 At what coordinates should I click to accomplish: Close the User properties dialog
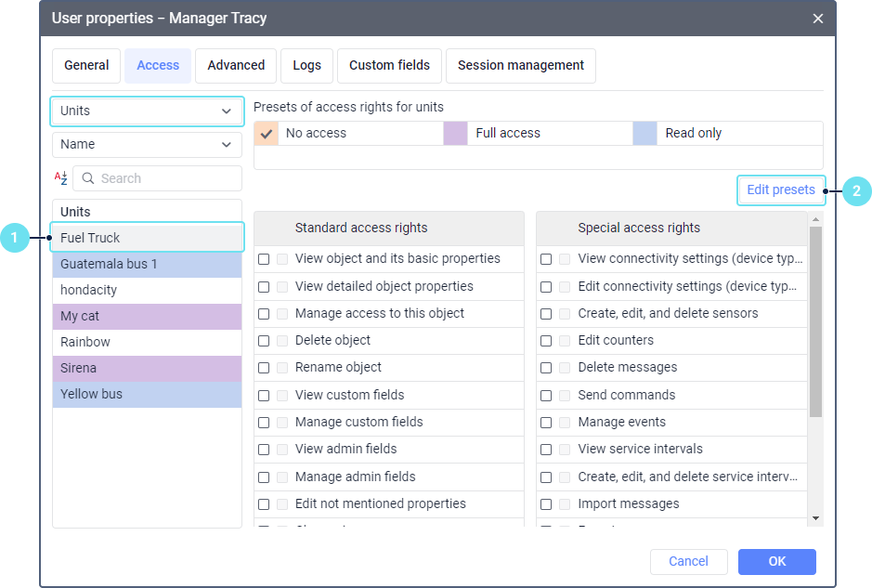point(817,19)
